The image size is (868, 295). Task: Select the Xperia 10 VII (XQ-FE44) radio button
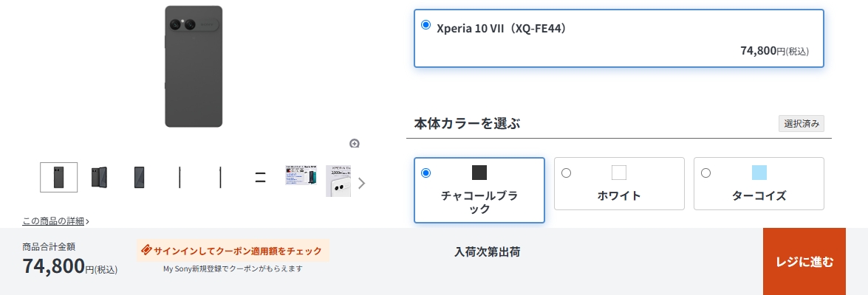click(x=426, y=25)
